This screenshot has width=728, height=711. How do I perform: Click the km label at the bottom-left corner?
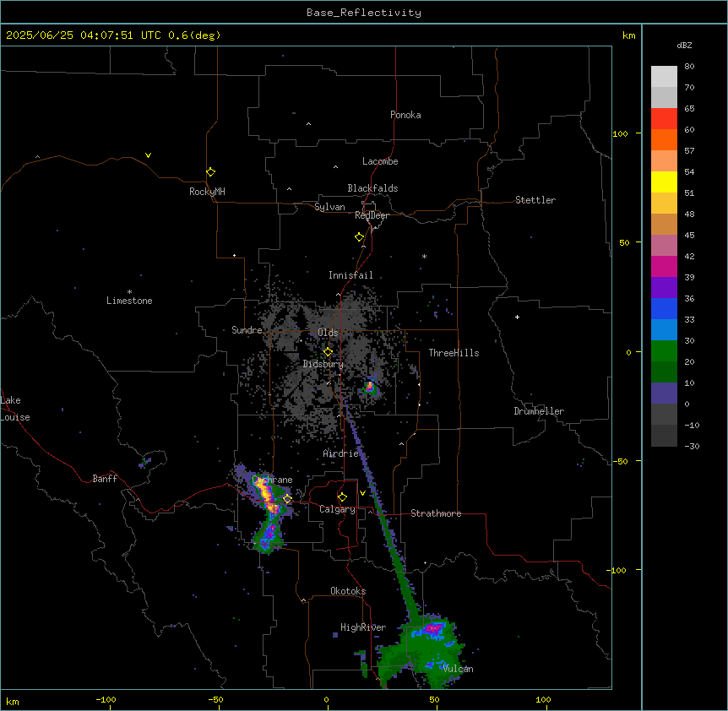[x=13, y=702]
